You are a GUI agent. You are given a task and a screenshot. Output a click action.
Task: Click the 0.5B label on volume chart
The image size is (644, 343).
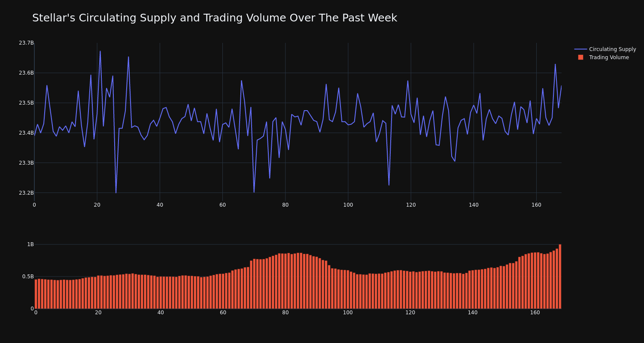[28, 277]
